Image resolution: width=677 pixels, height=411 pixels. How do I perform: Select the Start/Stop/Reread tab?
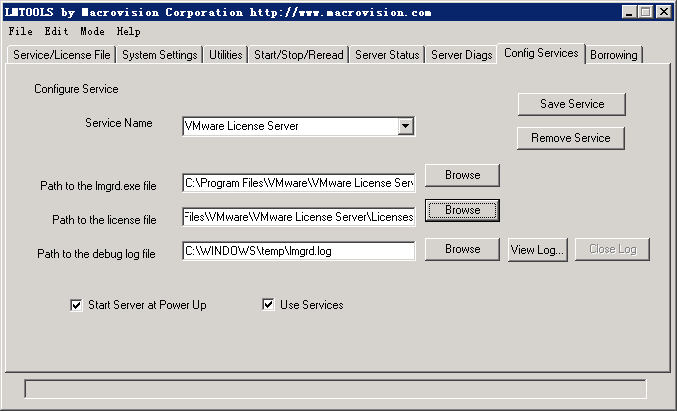pos(298,55)
